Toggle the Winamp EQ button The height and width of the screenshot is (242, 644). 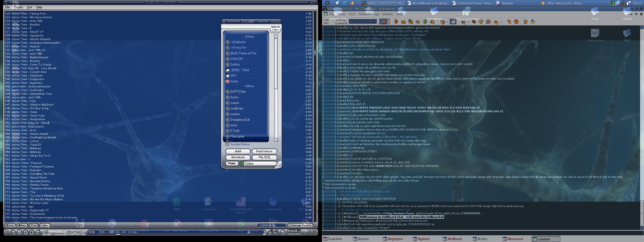(283, 232)
